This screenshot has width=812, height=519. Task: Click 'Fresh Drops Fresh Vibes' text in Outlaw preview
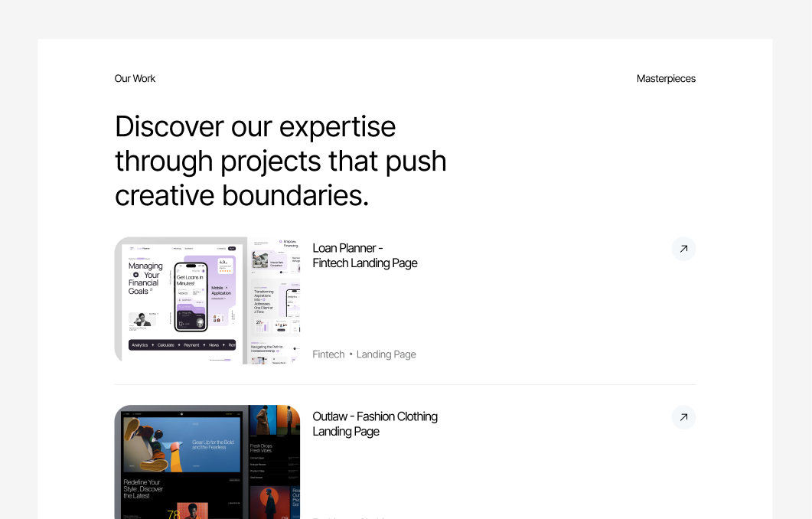click(261, 448)
